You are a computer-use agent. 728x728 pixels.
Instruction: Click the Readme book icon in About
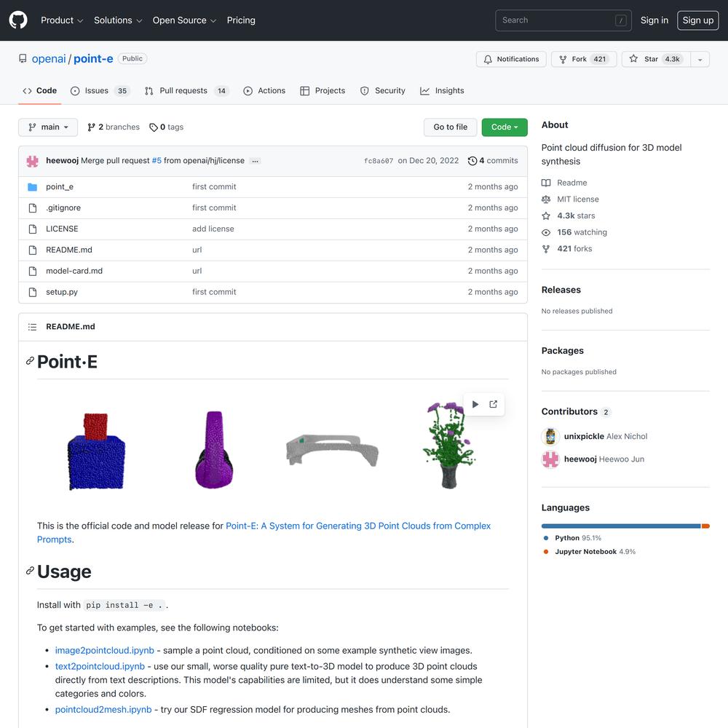(x=546, y=183)
